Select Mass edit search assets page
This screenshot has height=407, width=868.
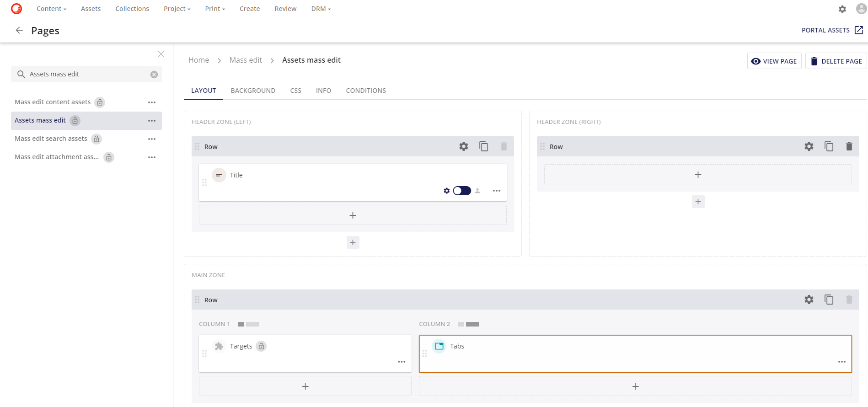pos(51,139)
